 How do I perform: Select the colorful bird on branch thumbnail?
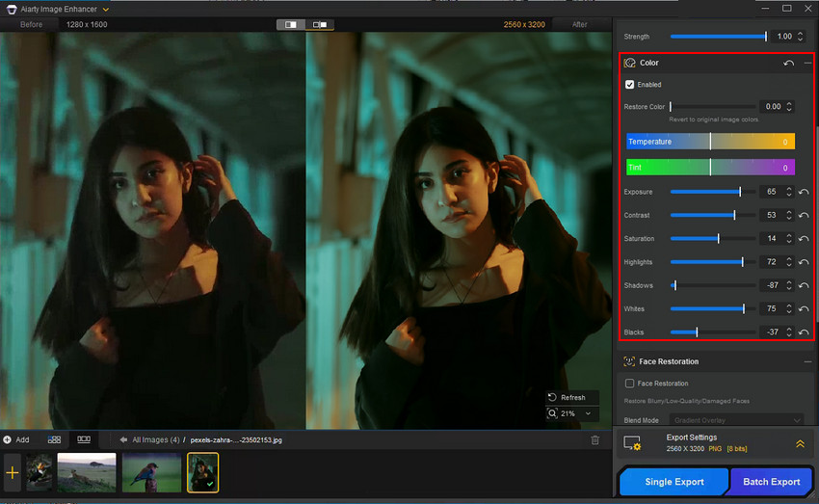[x=151, y=472]
